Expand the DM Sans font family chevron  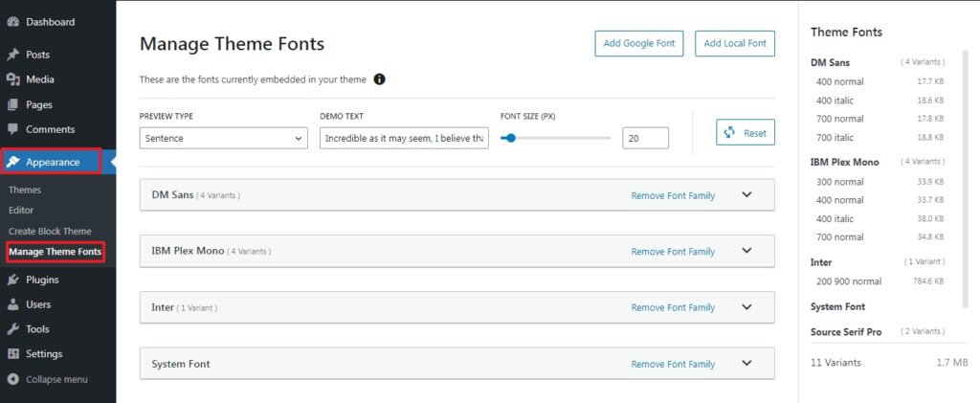click(x=746, y=194)
